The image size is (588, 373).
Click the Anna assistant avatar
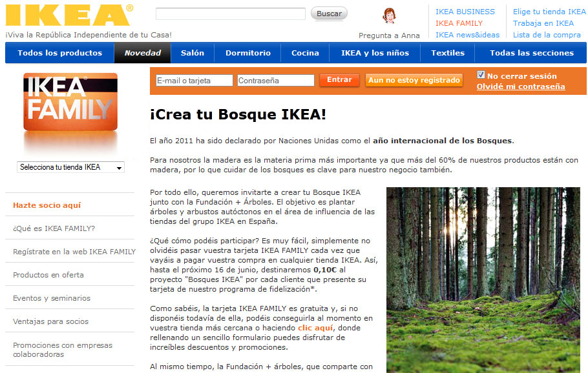(x=389, y=16)
